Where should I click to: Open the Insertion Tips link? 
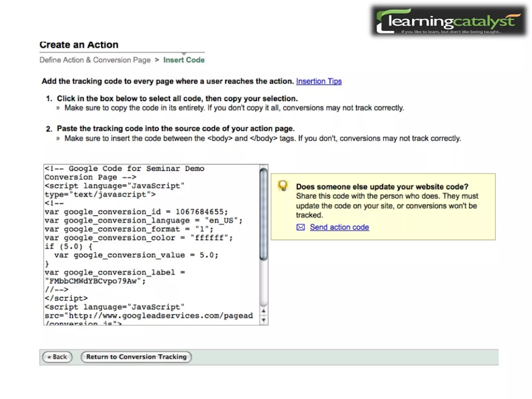pos(319,81)
